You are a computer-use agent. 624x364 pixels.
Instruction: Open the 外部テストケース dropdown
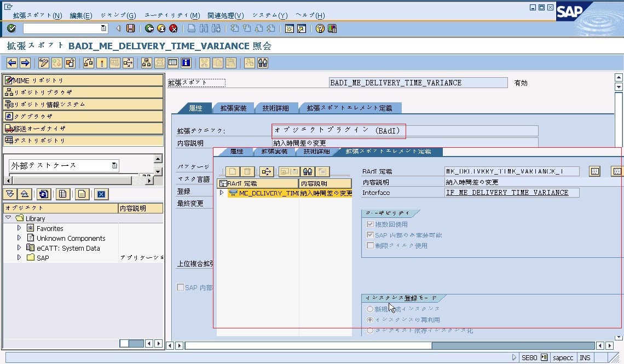pyautogui.click(x=114, y=165)
